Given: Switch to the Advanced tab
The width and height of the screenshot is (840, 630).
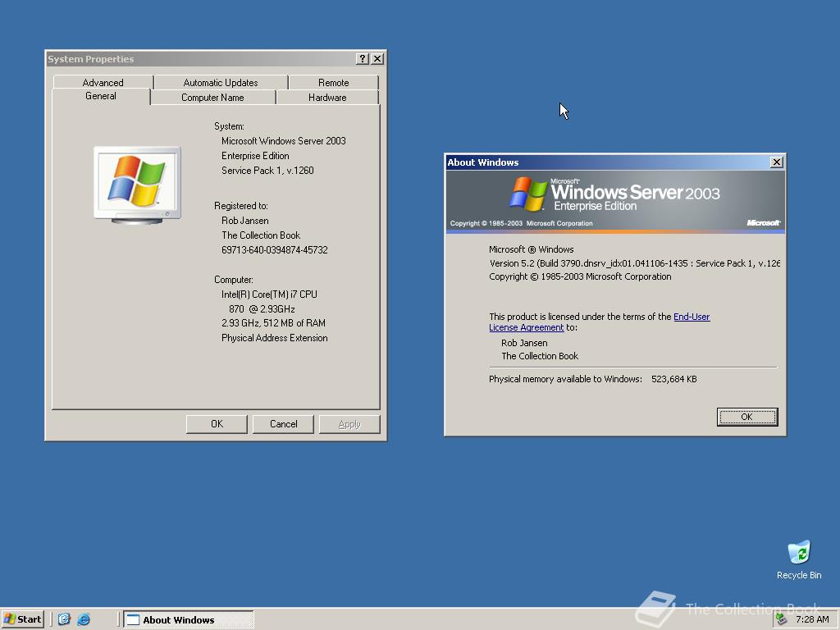Looking at the screenshot, I should point(103,83).
